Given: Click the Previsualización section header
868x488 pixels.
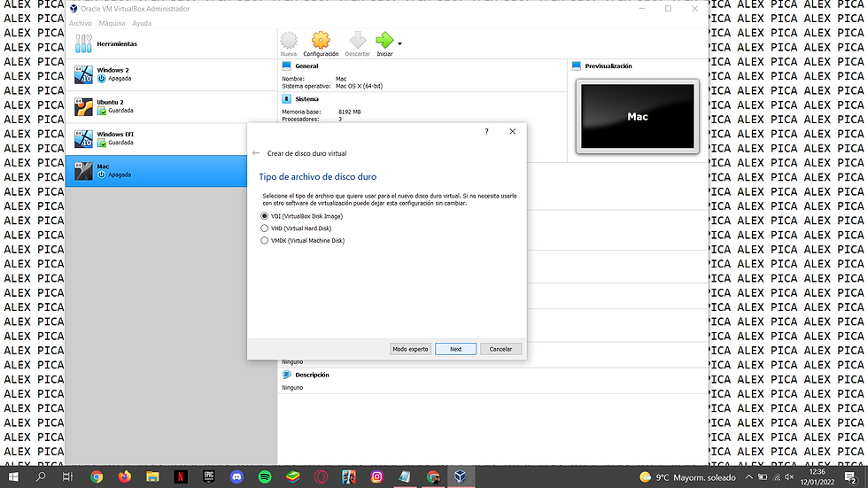Looking at the screenshot, I should click(x=608, y=66).
